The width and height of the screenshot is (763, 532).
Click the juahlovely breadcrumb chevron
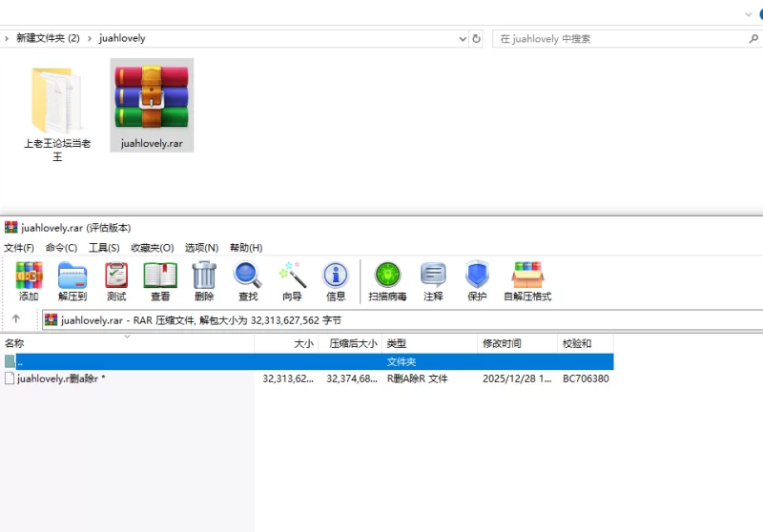point(90,38)
